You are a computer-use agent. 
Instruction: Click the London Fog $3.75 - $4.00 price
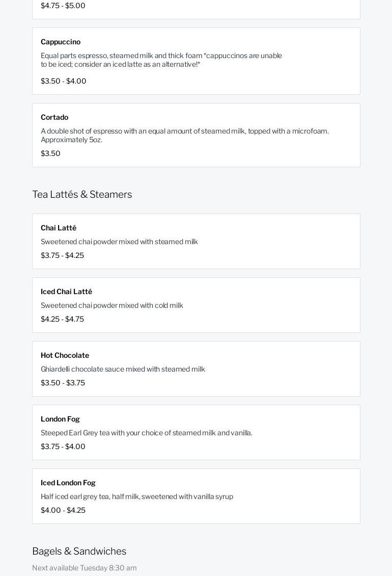click(x=63, y=447)
